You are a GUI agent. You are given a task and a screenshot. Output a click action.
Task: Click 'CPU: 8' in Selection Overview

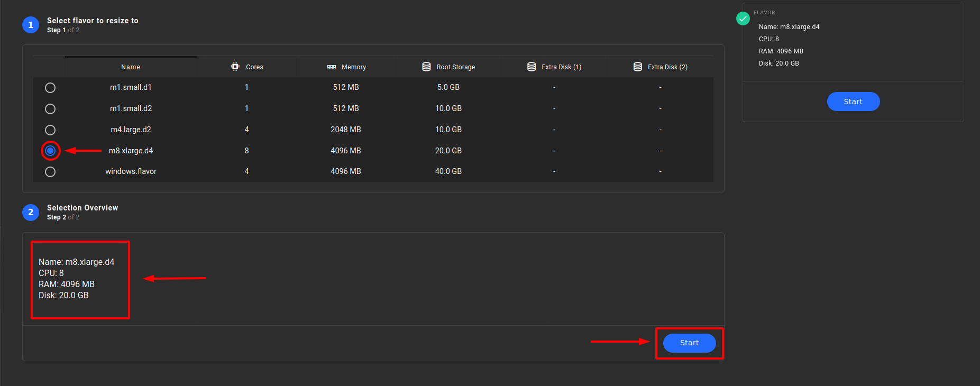(x=51, y=273)
